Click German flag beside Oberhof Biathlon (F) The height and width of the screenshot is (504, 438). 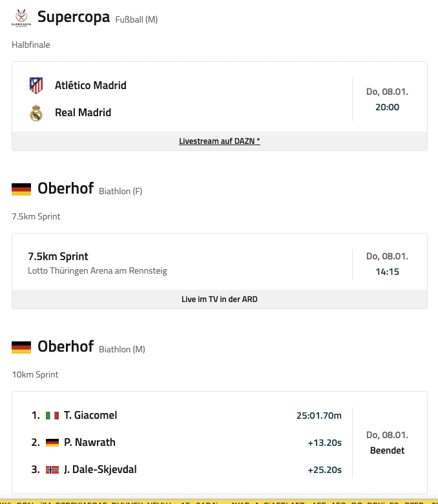click(x=21, y=189)
